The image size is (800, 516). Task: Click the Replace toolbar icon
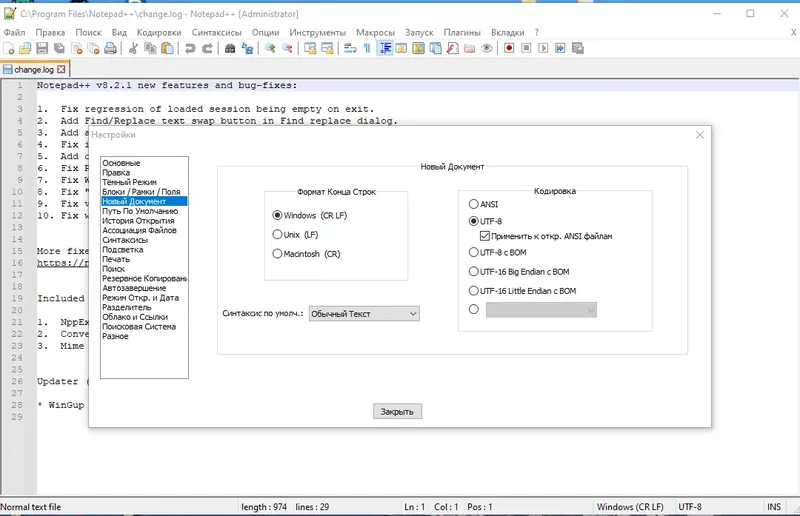click(247, 48)
